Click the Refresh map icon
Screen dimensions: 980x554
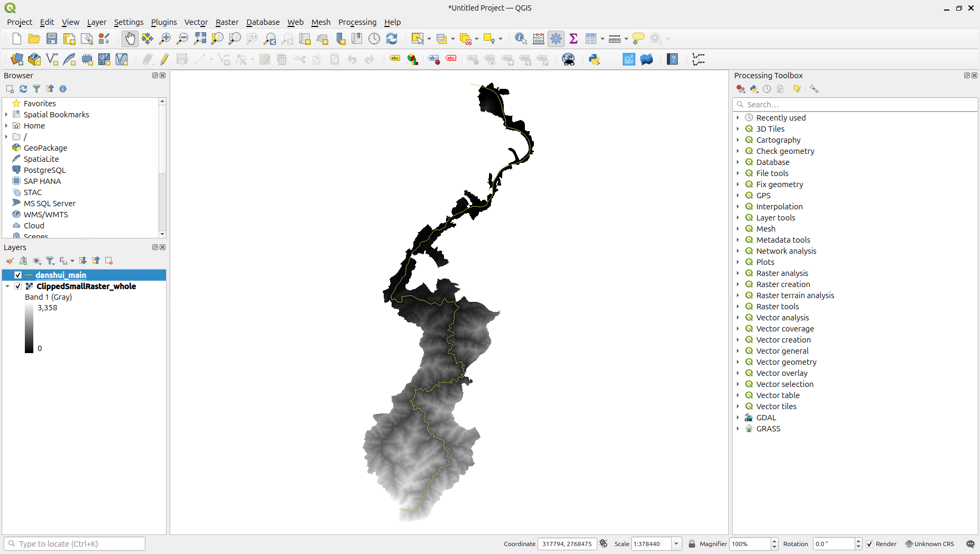(392, 39)
